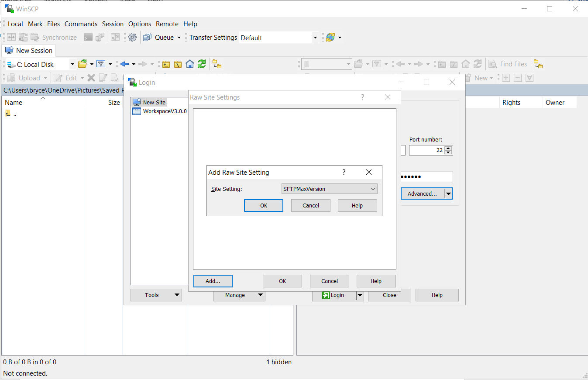Screen dimensions: 588x380
Task: Expand the back history arrow in local toolbar
Action: click(x=134, y=64)
